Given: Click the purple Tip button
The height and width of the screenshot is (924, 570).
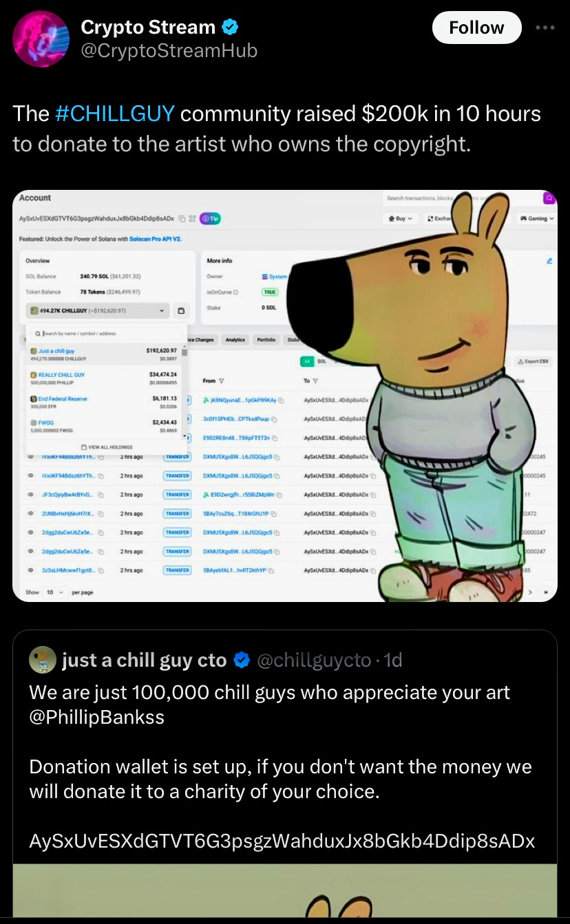Looking at the screenshot, I should coord(210,219).
